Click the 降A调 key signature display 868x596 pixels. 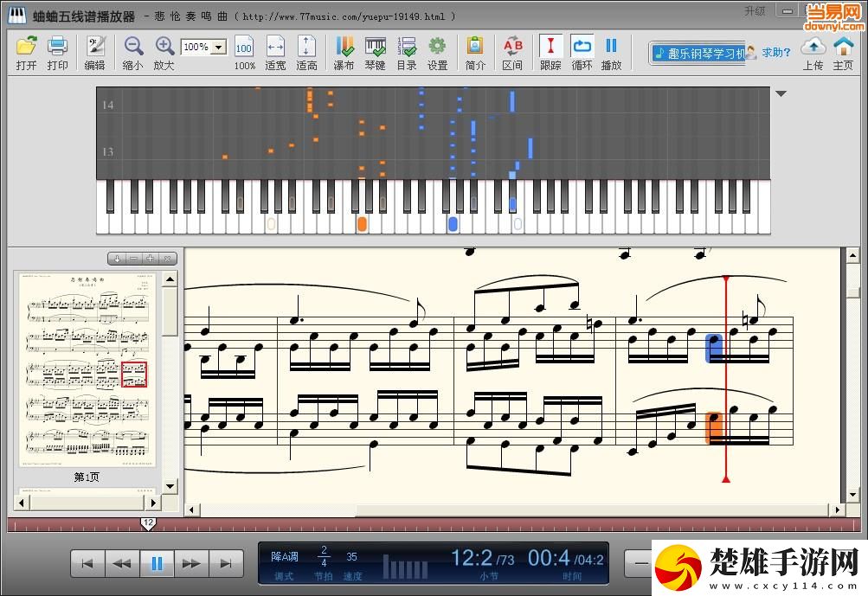[285, 556]
